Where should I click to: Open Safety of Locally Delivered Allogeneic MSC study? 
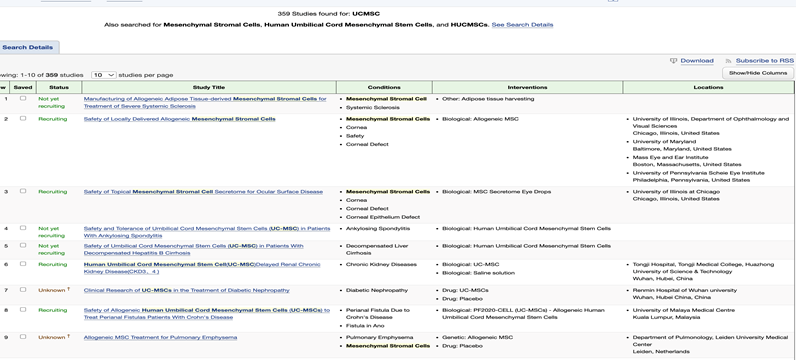tap(180, 119)
